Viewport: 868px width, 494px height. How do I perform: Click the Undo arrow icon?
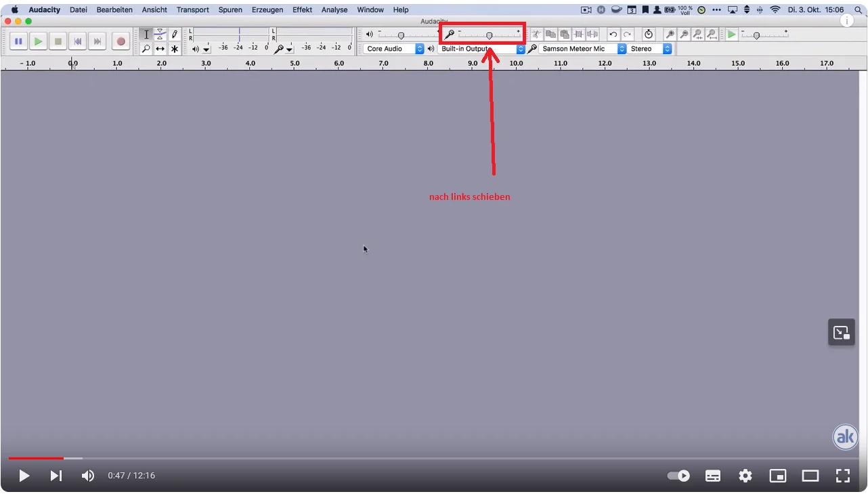point(613,34)
